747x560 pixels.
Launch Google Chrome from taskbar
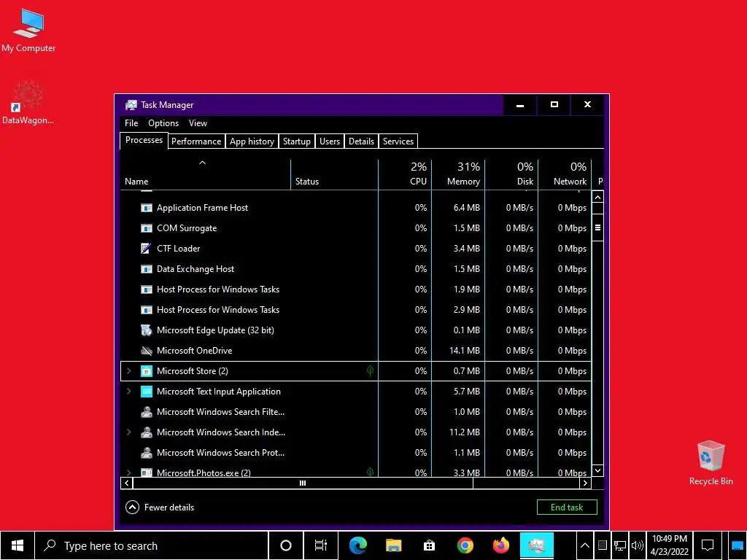(465, 545)
